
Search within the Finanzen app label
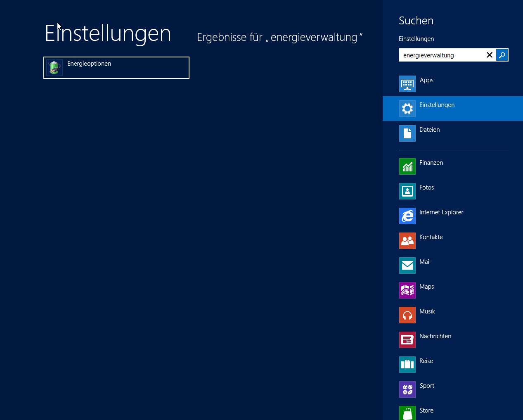tap(431, 163)
